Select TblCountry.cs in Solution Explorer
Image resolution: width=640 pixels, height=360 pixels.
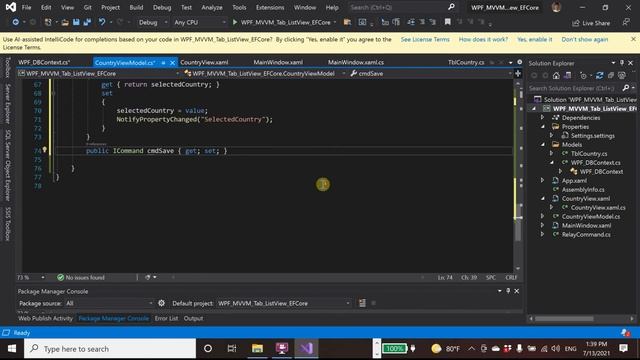click(x=589, y=153)
